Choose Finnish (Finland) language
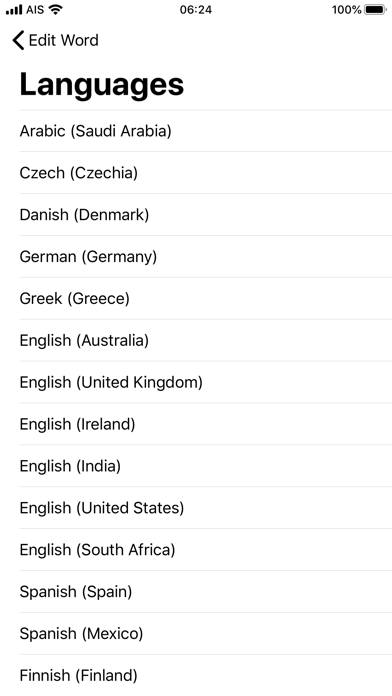 206,676
